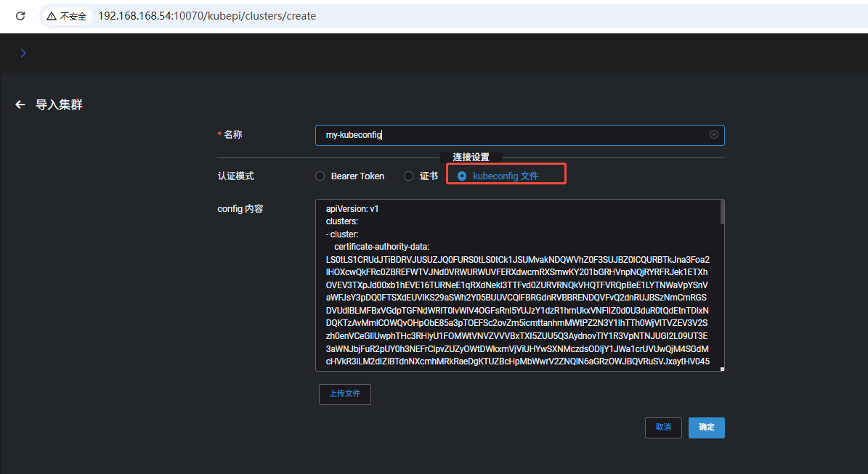Click the config text area scrollbar thumb
Image resolution: width=868 pixels, height=474 pixels.
(x=722, y=213)
